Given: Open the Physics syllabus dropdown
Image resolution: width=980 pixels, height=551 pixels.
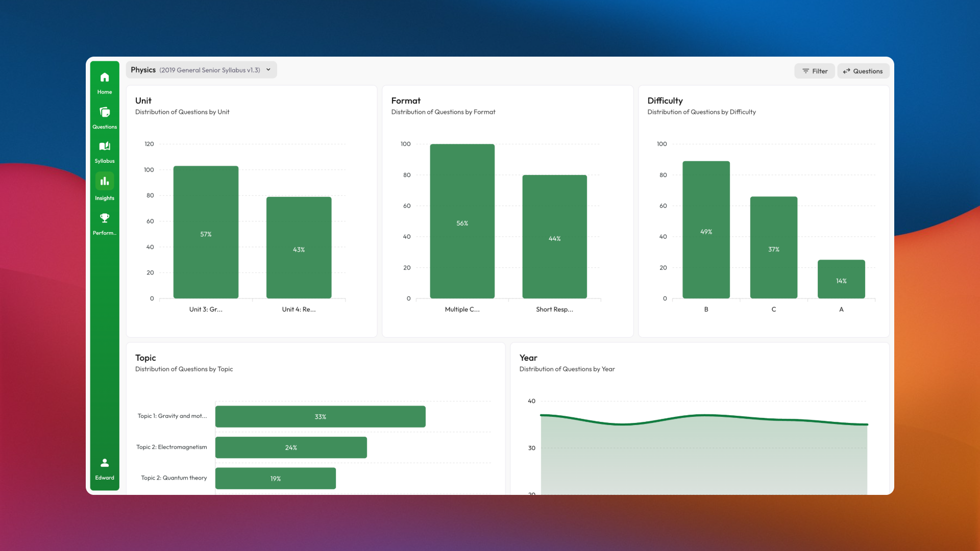Looking at the screenshot, I should [x=201, y=70].
